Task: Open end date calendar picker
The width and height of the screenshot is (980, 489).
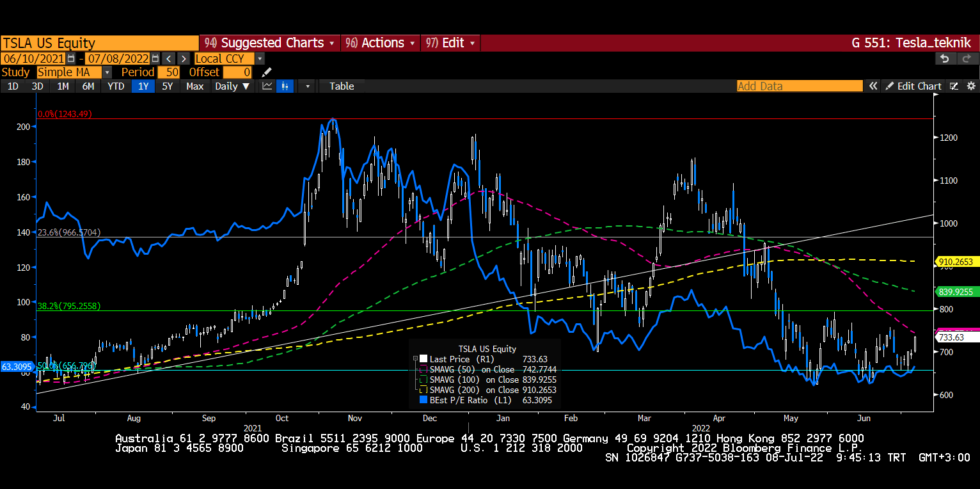Action: [x=155, y=58]
